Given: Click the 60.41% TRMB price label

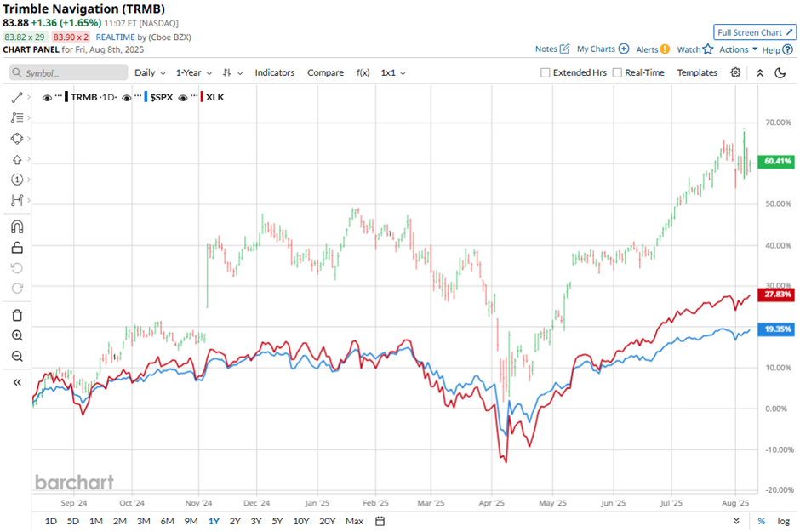Looking at the screenshot, I should click(x=776, y=162).
